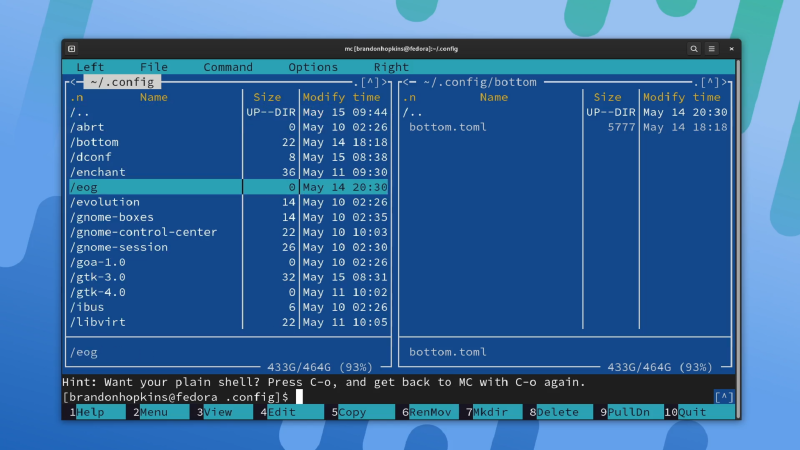Open the Options menu
This screenshot has width=800, height=450.
313,67
